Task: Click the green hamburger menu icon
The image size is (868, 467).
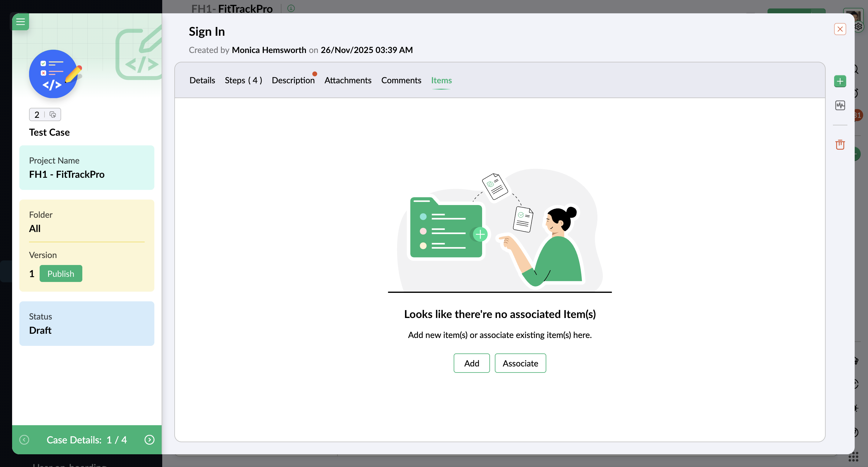Action: coord(21,22)
